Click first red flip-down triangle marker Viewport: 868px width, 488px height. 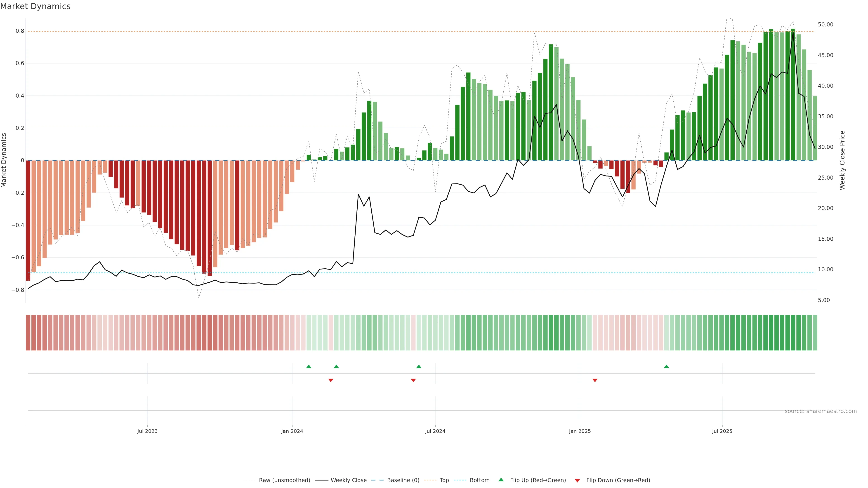click(x=330, y=380)
